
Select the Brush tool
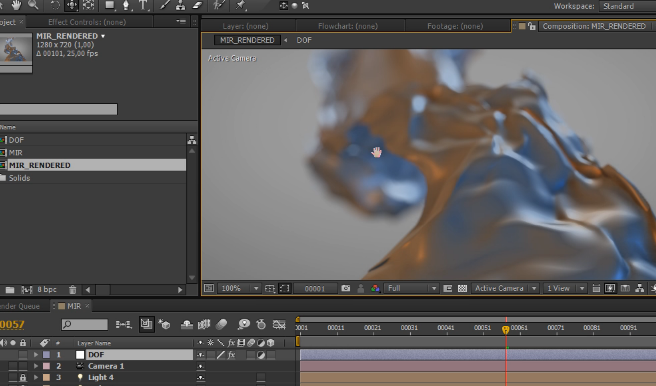165,5
